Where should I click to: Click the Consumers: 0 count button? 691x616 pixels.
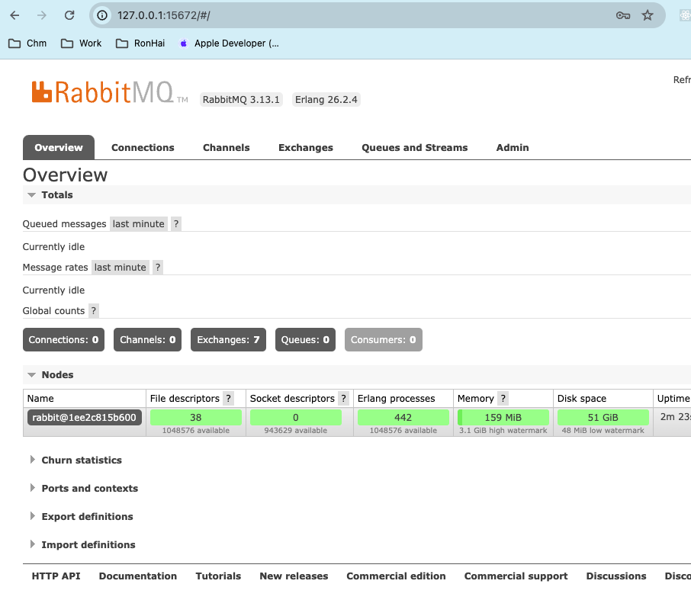384,340
